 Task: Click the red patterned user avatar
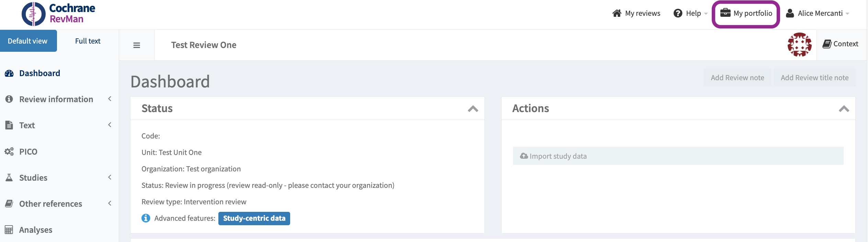(799, 45)
